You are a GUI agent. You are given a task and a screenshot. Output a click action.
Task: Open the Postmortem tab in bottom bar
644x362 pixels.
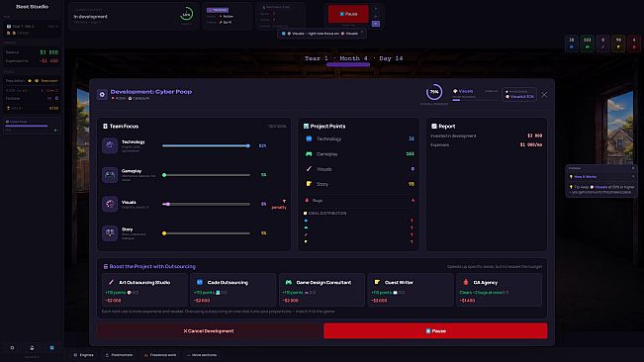[x=119, y=355]
